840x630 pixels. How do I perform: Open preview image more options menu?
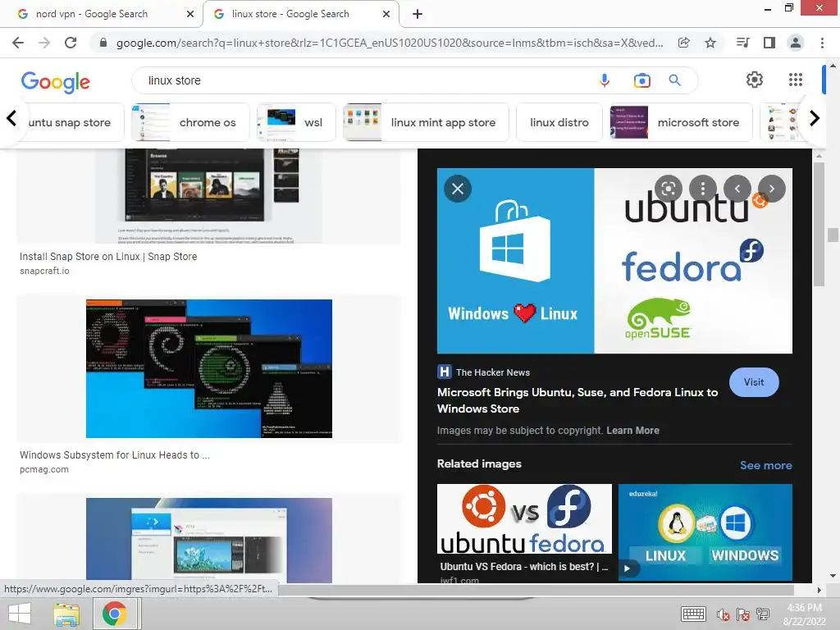click(x=702, y=189)
